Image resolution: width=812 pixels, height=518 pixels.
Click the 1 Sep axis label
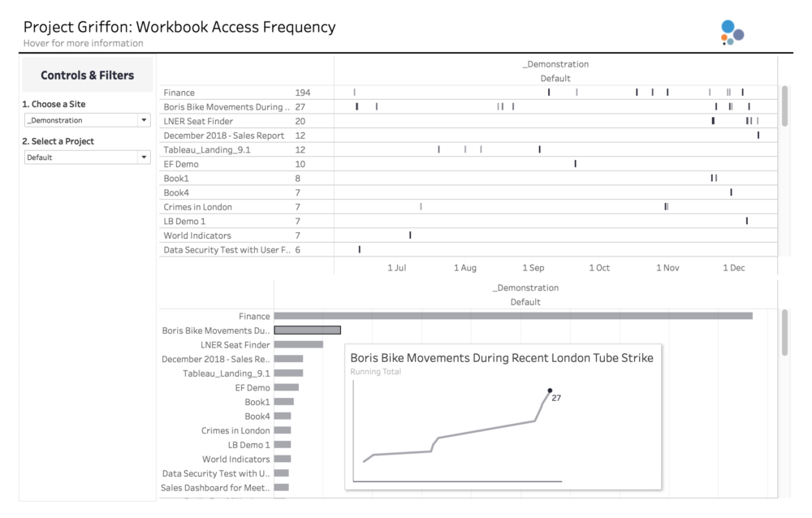[533, 268]
